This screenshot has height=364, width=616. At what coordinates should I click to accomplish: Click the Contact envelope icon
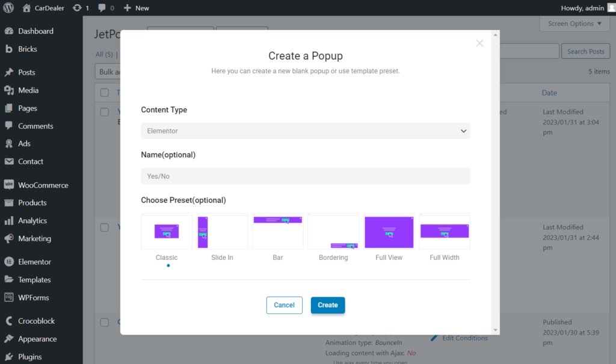click(x=9, y=162)
